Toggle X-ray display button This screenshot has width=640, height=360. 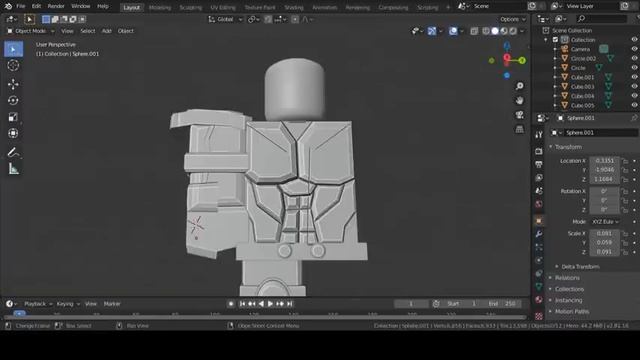pos(474,31)
